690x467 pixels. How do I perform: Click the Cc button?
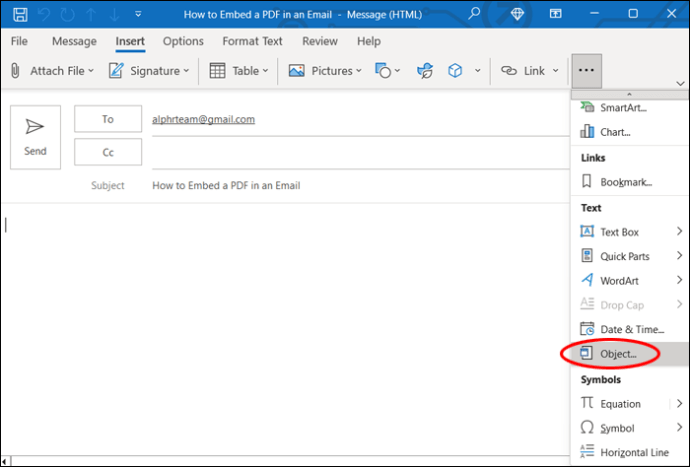(108, 152)
